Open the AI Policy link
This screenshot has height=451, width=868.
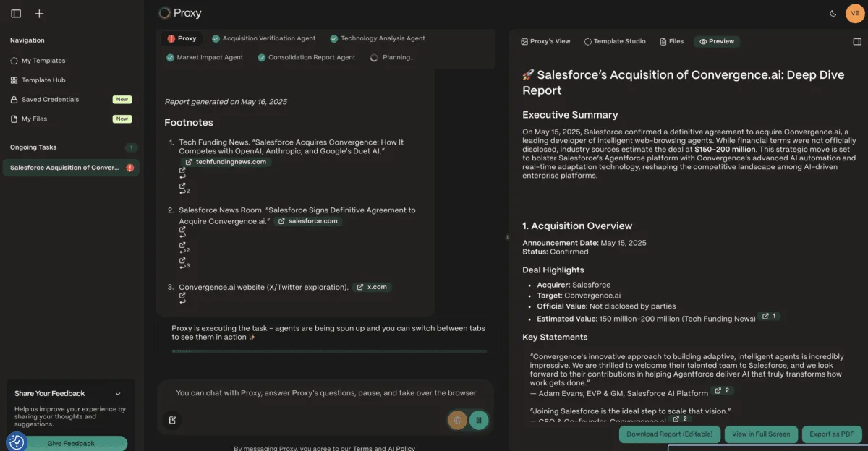pos(401,449)
